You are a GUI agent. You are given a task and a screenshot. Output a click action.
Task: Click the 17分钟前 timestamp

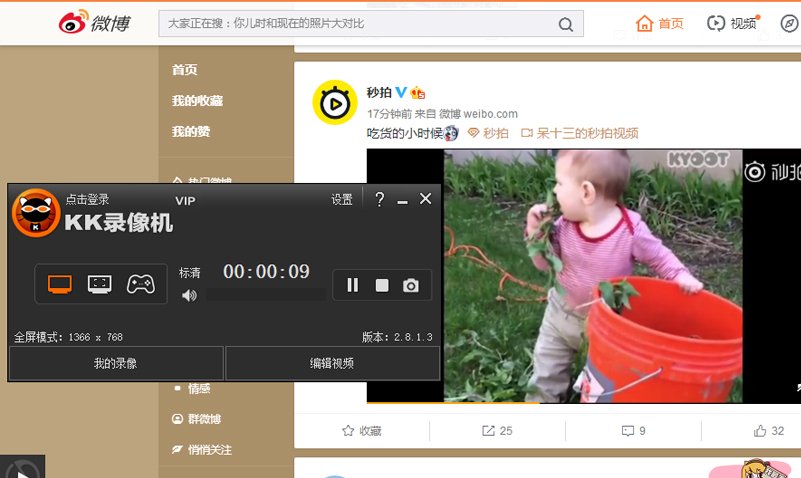click(389, 114)
